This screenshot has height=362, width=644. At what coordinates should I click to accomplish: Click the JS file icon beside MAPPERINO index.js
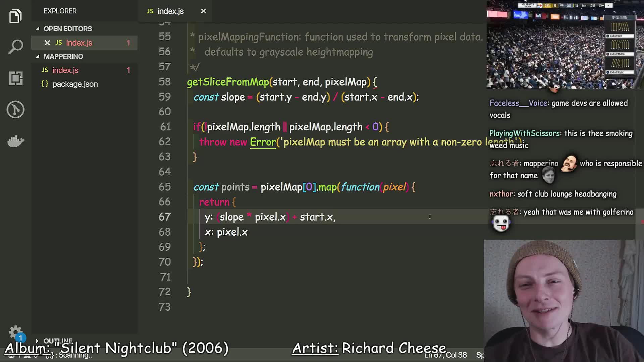[x=45, y=70]
